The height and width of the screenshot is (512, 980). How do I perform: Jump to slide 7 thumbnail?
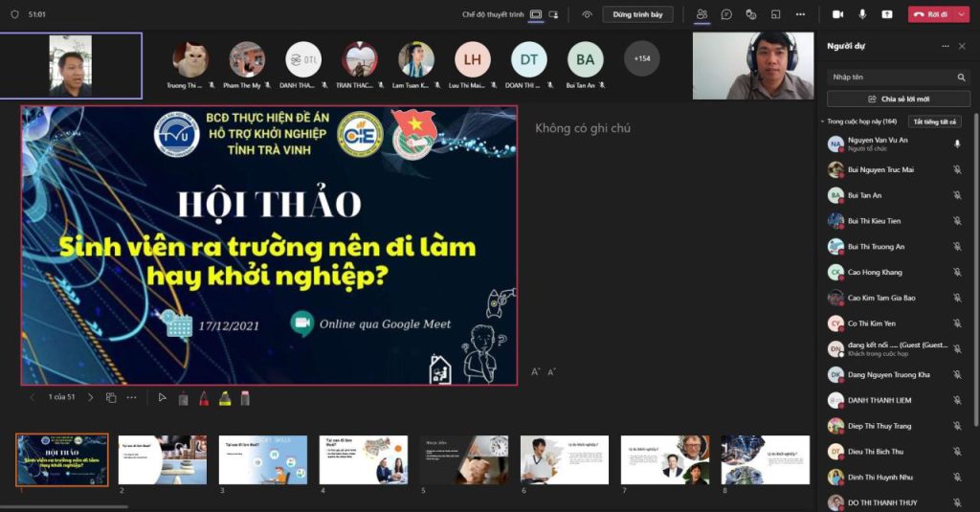665,460
